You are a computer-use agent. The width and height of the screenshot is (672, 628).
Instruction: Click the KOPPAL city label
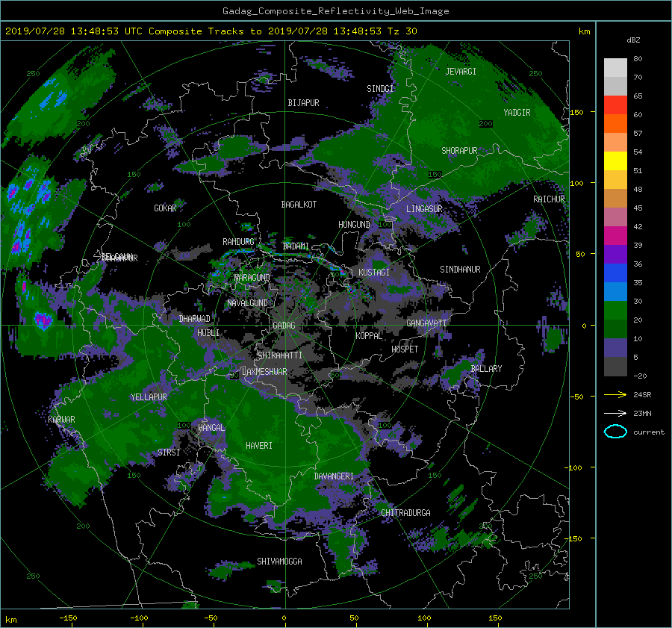(x=369, y=336)
